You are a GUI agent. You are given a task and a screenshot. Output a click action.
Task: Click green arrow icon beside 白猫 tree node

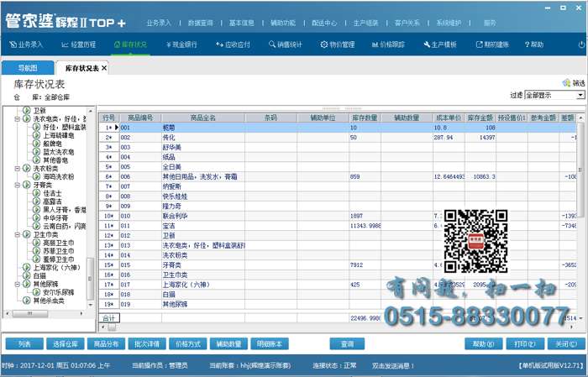point(27,275)
